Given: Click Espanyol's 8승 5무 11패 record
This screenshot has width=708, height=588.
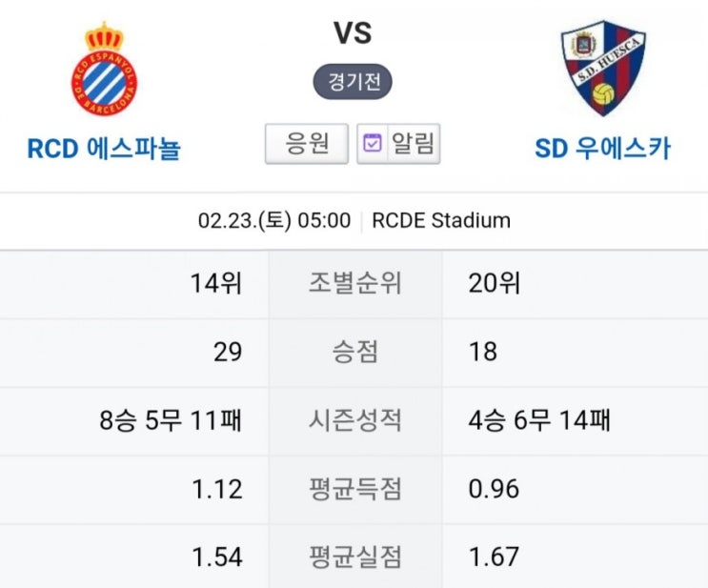Looking at the screenshot, I should [171, 420].
